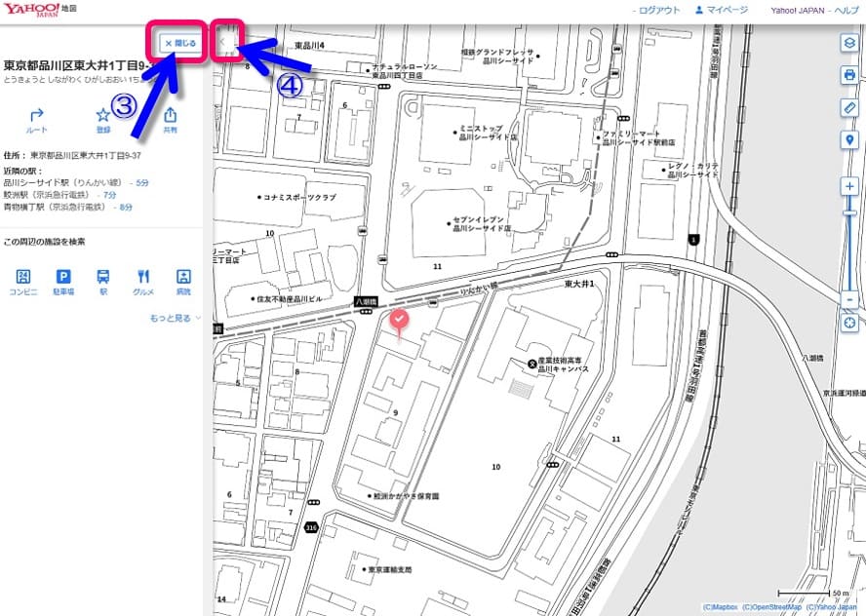The image size is (866, 616).
Task: Click the print map icon
Action: [848, 75]
